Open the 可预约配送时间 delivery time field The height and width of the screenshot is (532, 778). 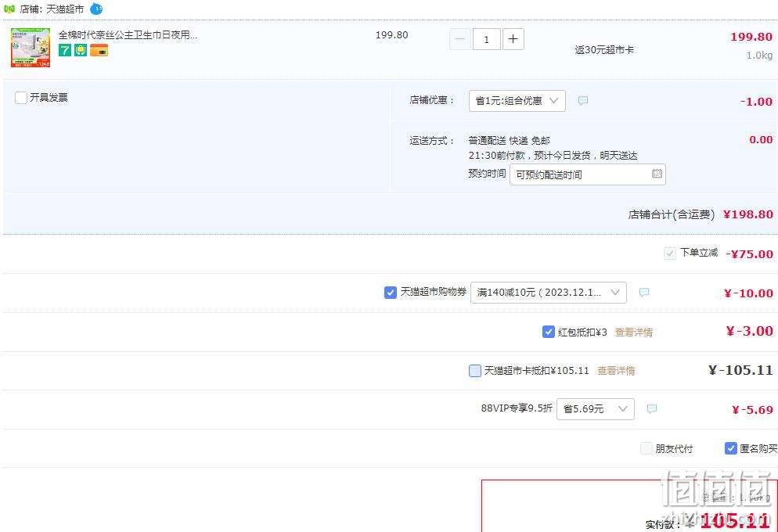(588, 174)
